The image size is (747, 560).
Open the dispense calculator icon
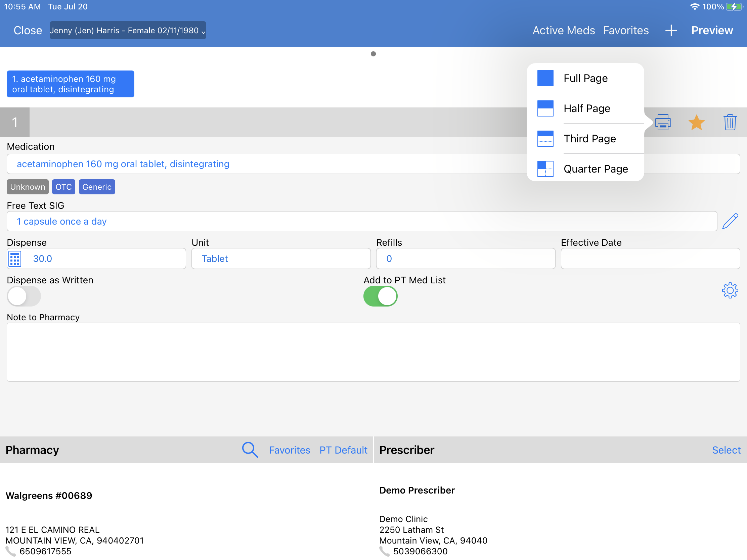14,259
